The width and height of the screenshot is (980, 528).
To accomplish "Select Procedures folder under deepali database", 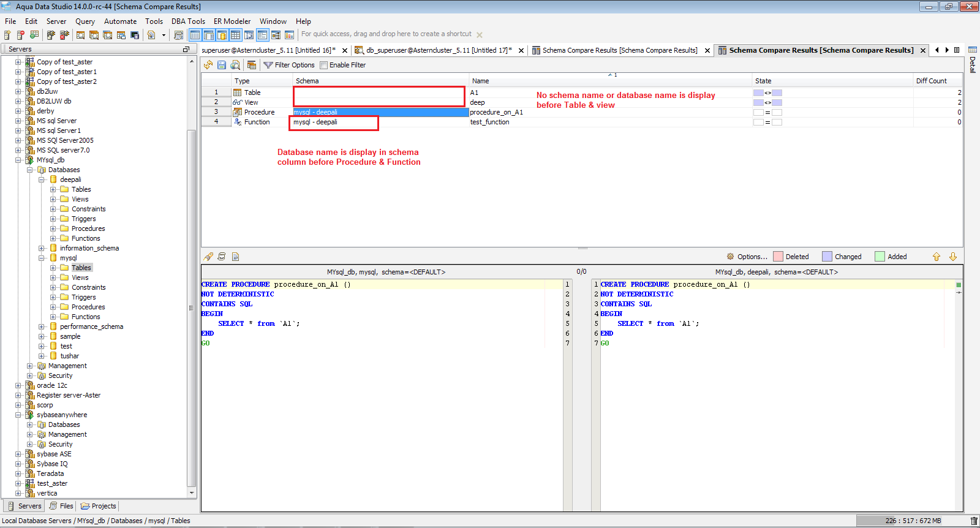I will [x=88, y=228].
